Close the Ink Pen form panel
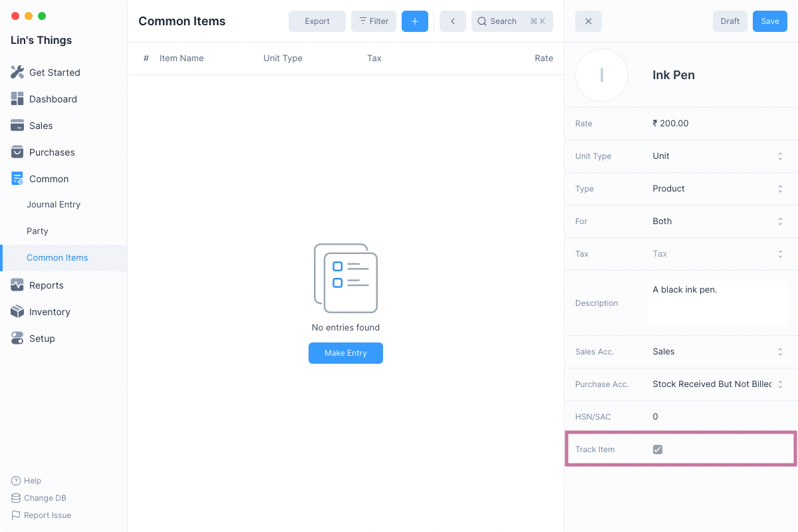Viewport: 798px width, 532px height. 588,21
